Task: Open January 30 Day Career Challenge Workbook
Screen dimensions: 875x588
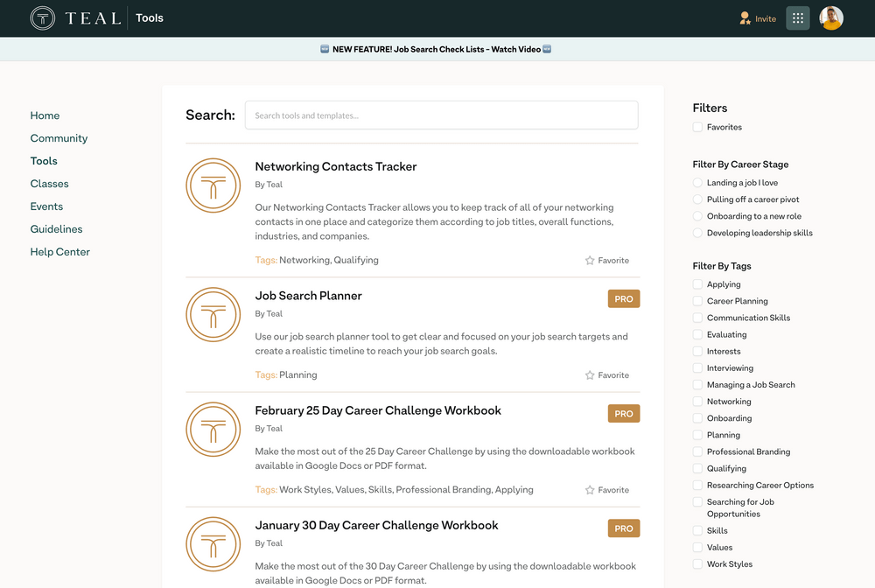Action: (376, 526)
